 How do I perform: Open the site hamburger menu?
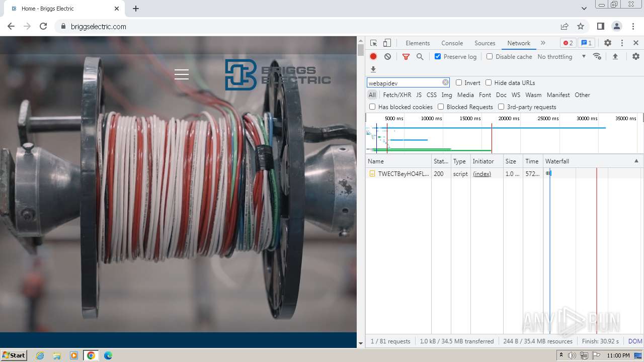[x=182, y=74]
